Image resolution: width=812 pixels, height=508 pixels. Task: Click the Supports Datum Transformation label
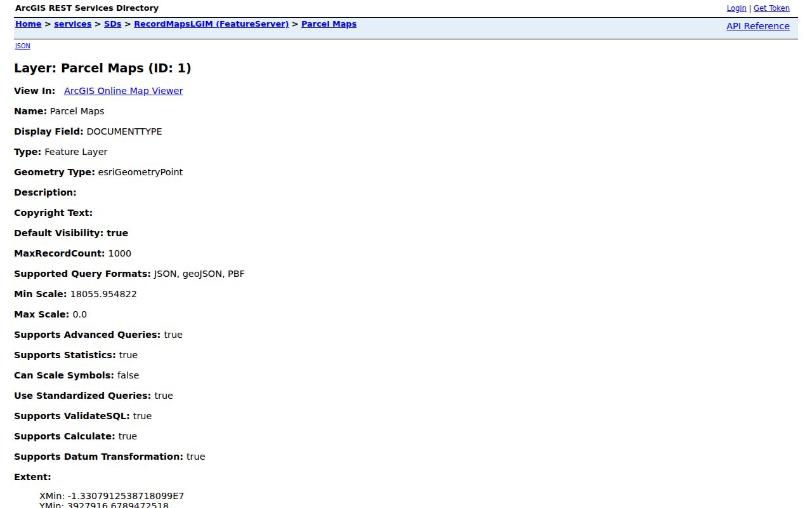click(x=98, y=457)
